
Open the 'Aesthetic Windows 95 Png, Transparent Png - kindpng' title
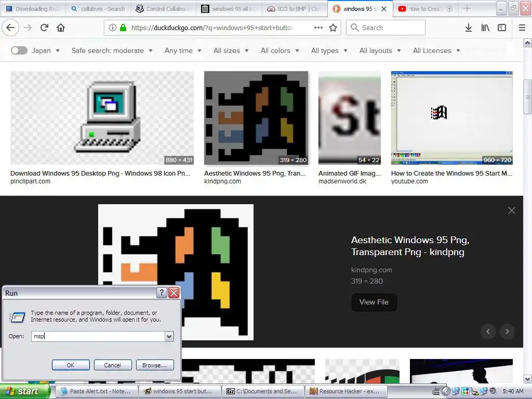(x=410, y=246)
